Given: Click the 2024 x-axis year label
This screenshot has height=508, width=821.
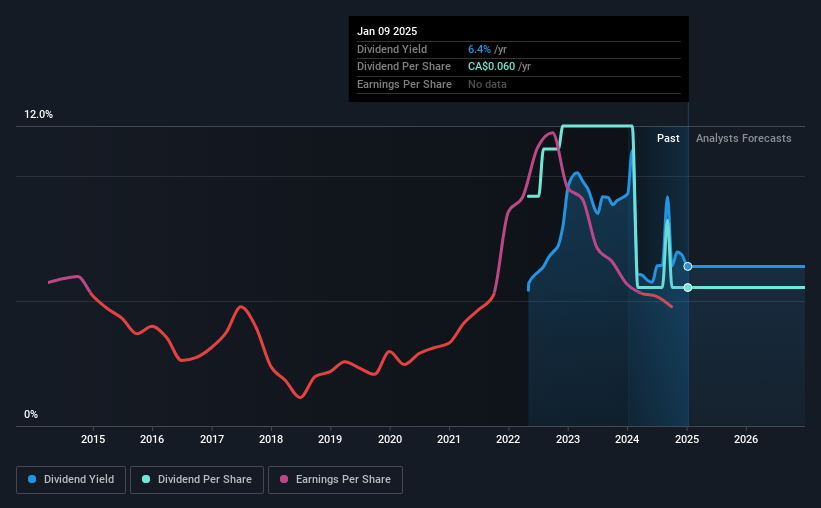Looking at the screenshot, I should click(627, 439).
